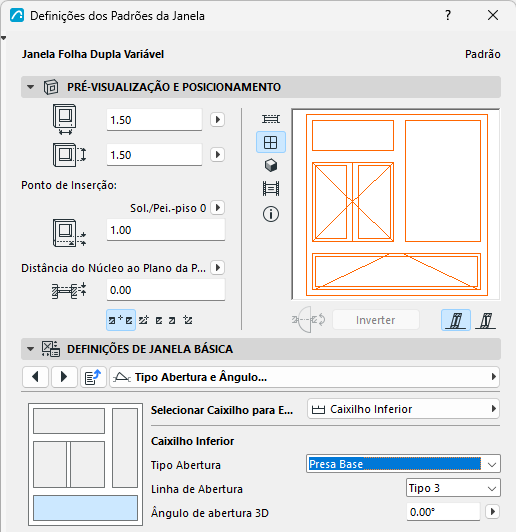Select the second anchor option with sparkle

(144, 320)
